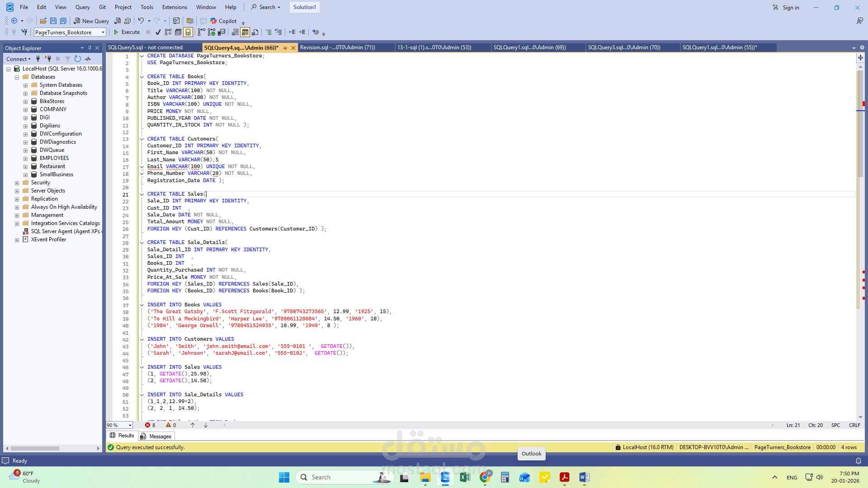Click the Comment out selected lines icon

click(269, 32)
